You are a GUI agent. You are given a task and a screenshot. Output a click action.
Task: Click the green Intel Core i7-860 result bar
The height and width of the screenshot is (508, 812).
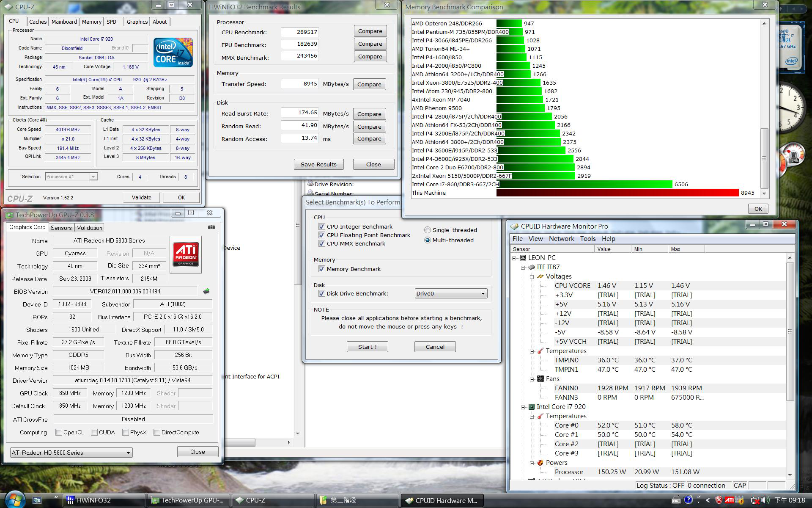click(584, 184)
